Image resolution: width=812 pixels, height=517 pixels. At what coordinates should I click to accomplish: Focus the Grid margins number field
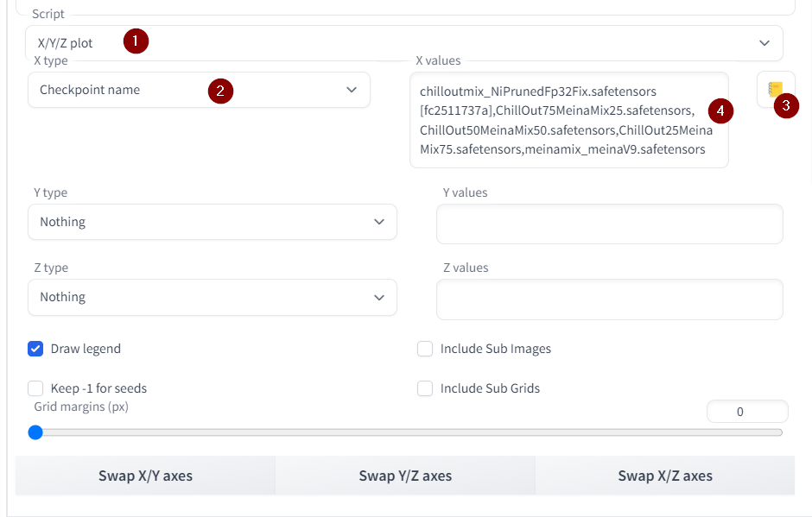746,412
